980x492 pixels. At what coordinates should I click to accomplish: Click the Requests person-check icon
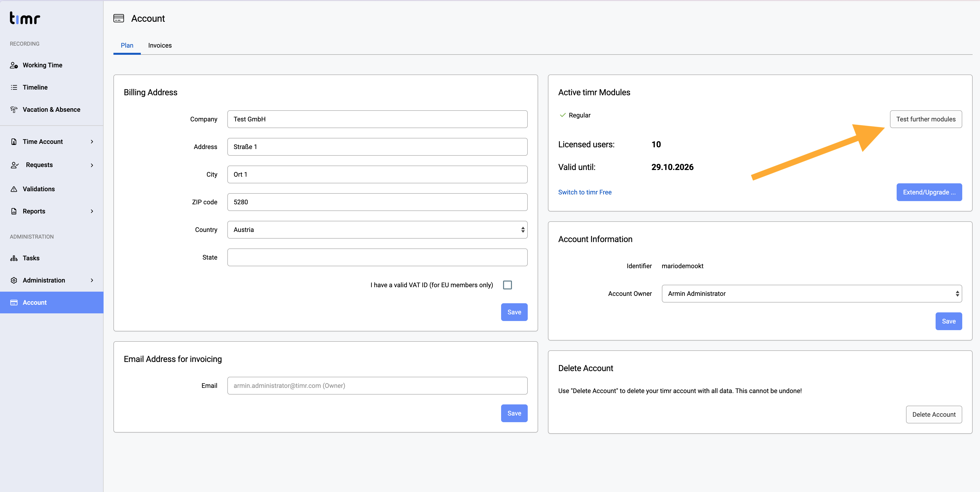[15, 165]
